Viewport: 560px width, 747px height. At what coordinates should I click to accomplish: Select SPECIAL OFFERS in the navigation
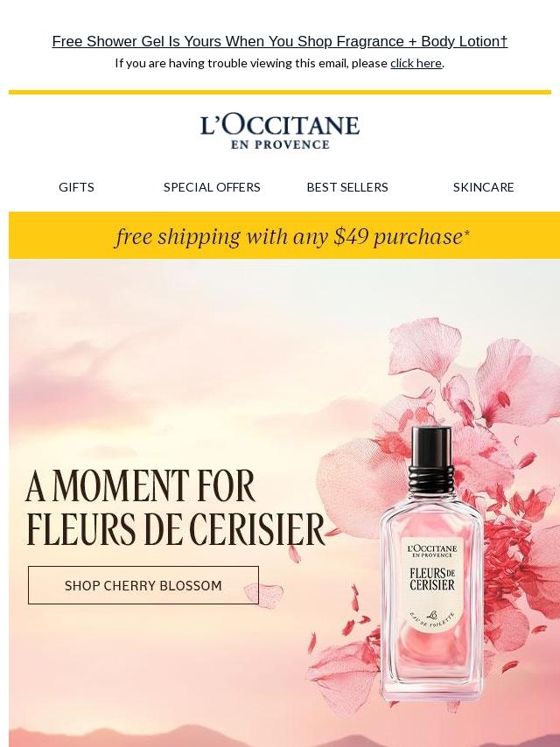coord(212,187)
